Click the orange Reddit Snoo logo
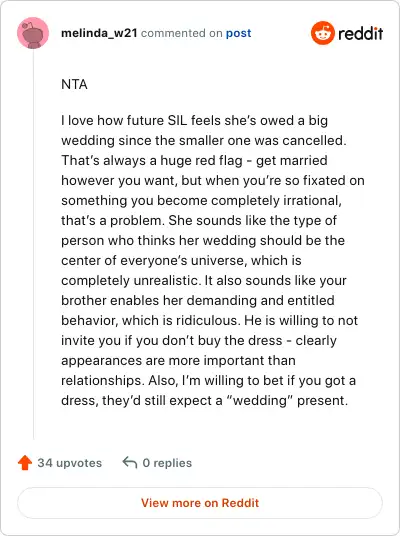 (x=322, y=33)
